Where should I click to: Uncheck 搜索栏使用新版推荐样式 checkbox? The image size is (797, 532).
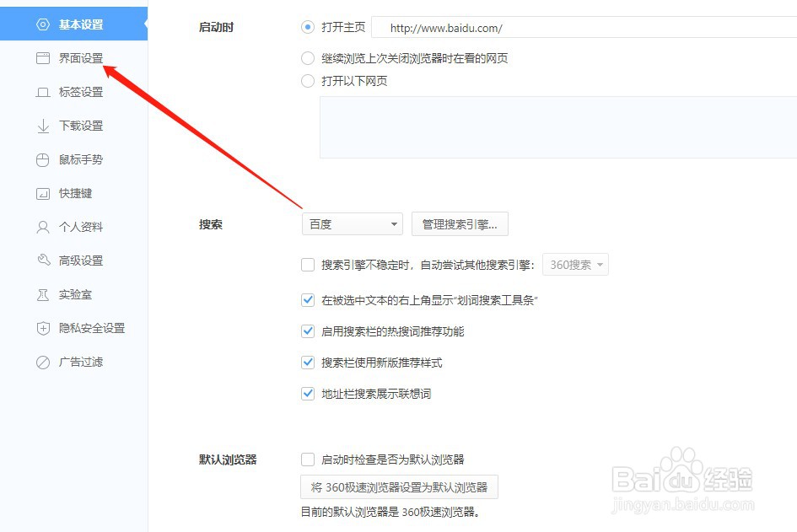(308, 363)
